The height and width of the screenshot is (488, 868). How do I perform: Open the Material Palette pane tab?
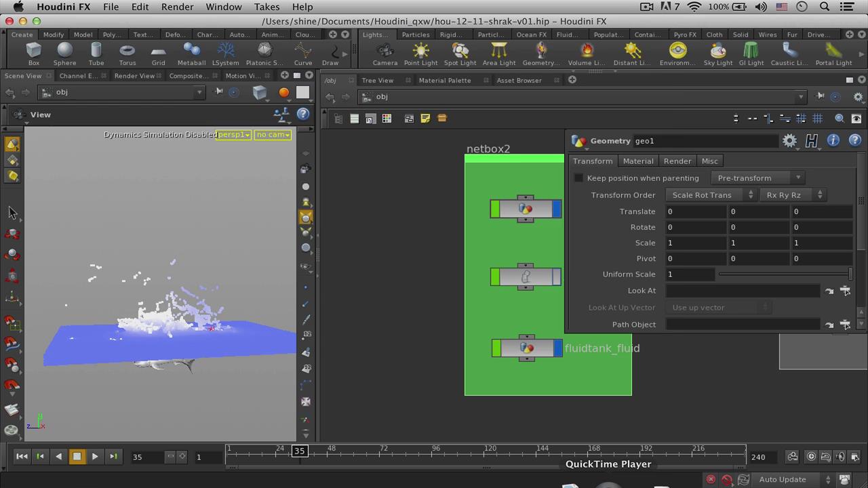pyautogui.click(x=445, y=80)
